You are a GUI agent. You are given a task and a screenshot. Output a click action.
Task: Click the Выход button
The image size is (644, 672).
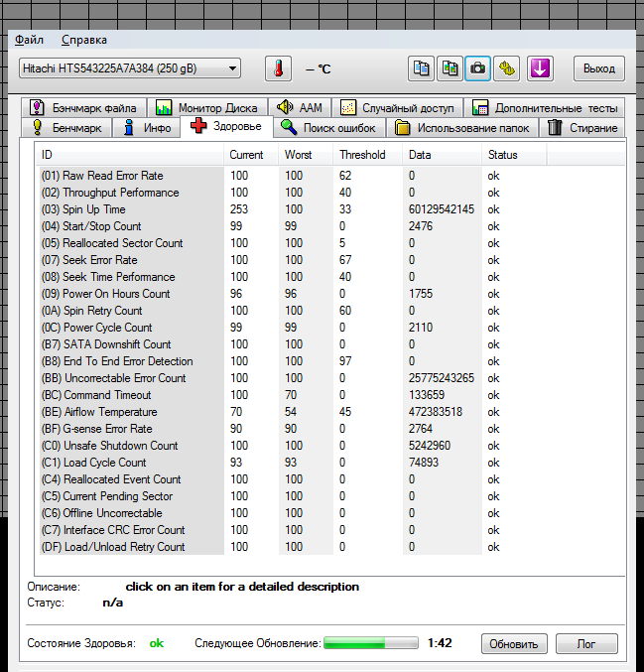coord(599,68)
